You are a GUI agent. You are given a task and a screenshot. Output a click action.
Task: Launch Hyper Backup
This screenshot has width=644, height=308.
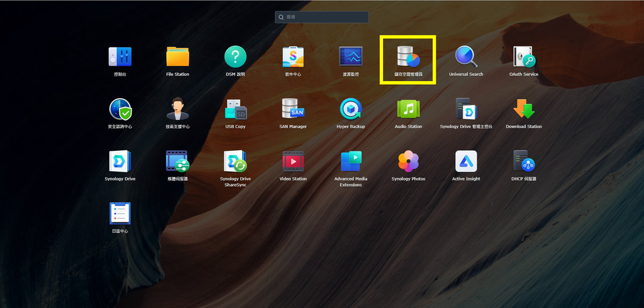click(x=351, y=109)
